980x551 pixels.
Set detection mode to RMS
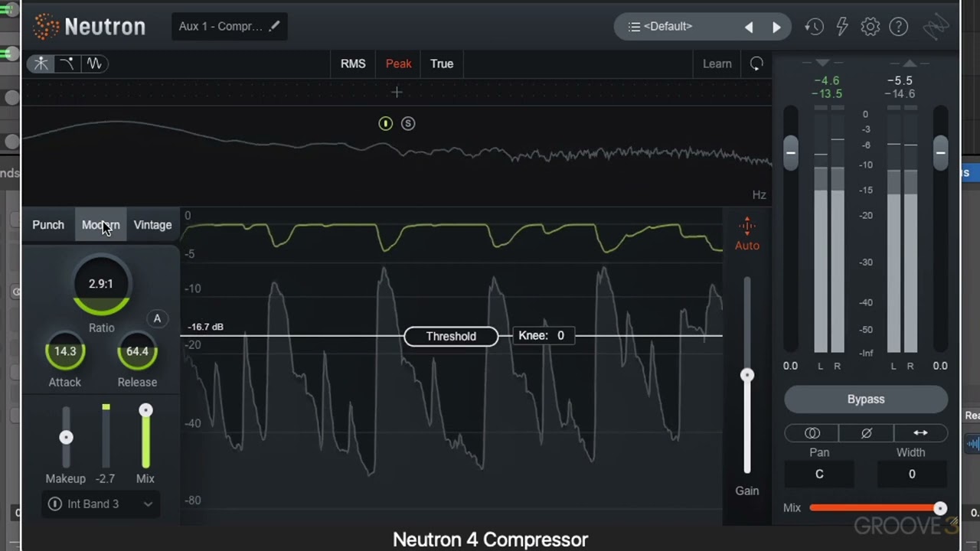[x=353, y=64]
